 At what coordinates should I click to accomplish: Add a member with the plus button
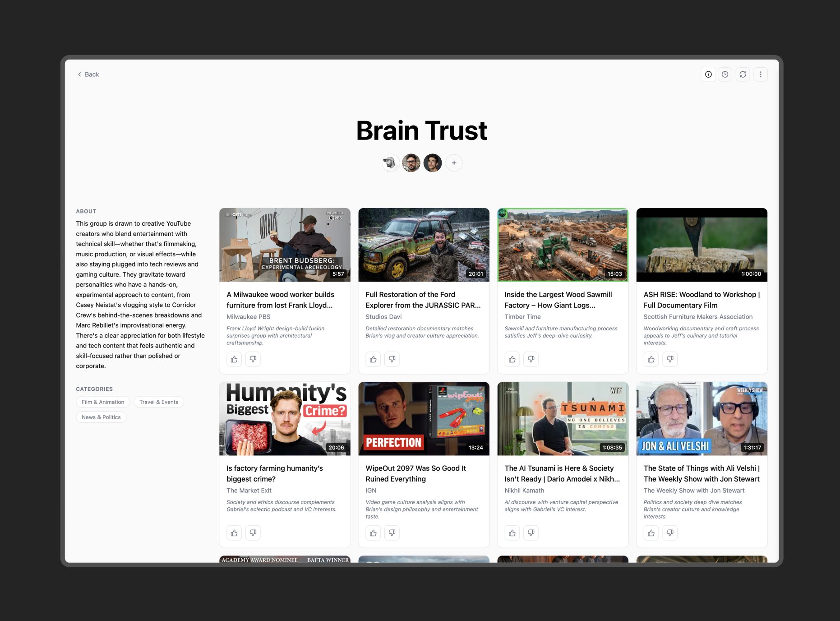(x=454, y=163)
